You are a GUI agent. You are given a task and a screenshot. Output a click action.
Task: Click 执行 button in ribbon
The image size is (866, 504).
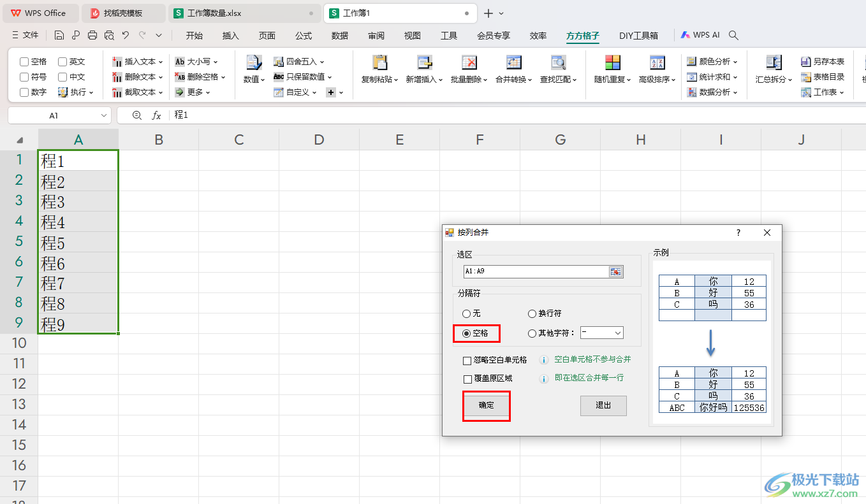(x=76, y=92)
